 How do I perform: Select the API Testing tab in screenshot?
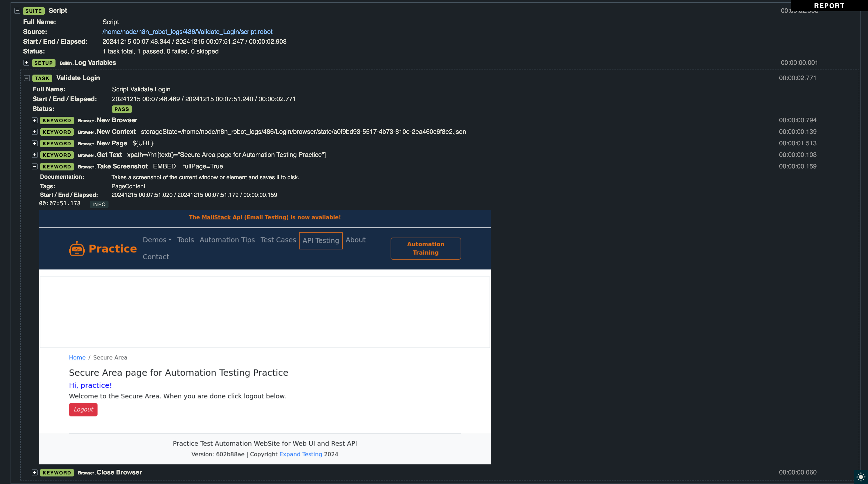321,241
